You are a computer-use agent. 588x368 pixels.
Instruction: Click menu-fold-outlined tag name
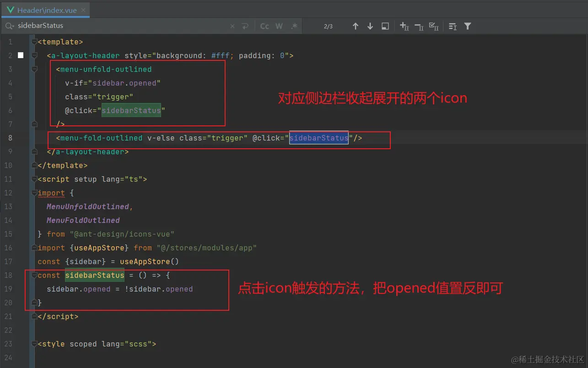102,138
